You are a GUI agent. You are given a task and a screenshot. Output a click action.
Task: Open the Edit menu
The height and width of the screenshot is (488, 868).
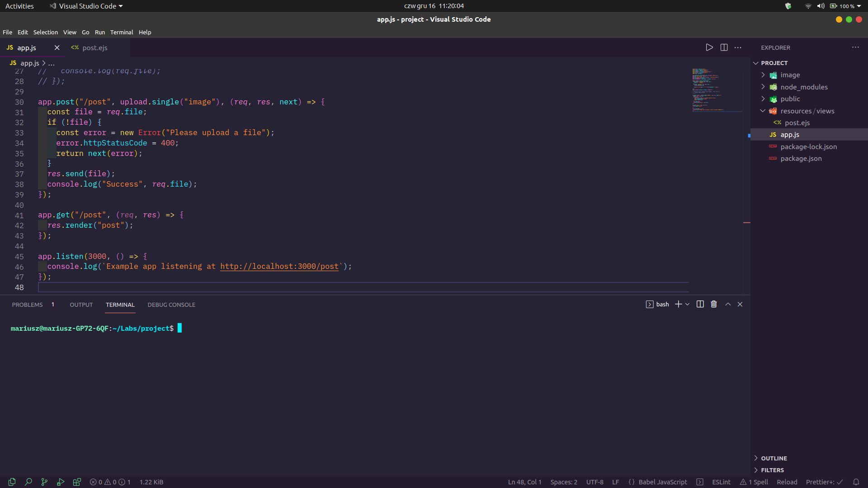[x=23, y=32]
